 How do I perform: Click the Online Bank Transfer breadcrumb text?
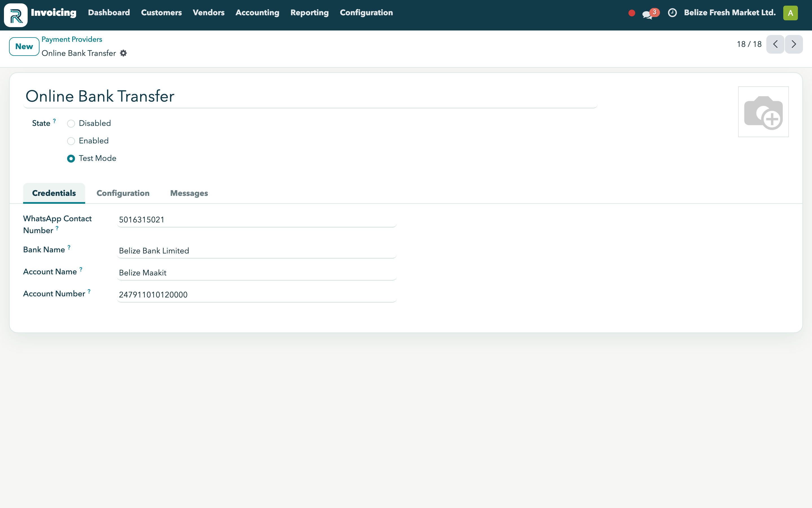(79, 53)
